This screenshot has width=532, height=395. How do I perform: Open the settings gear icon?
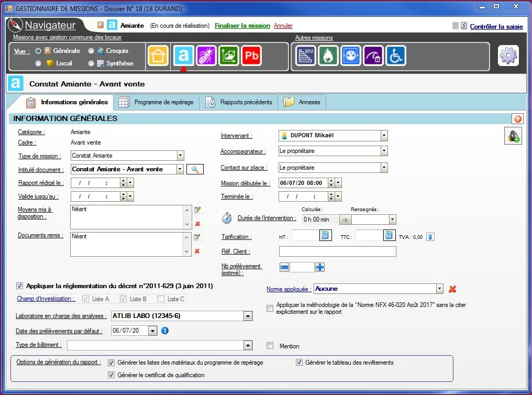coord(508,56)
